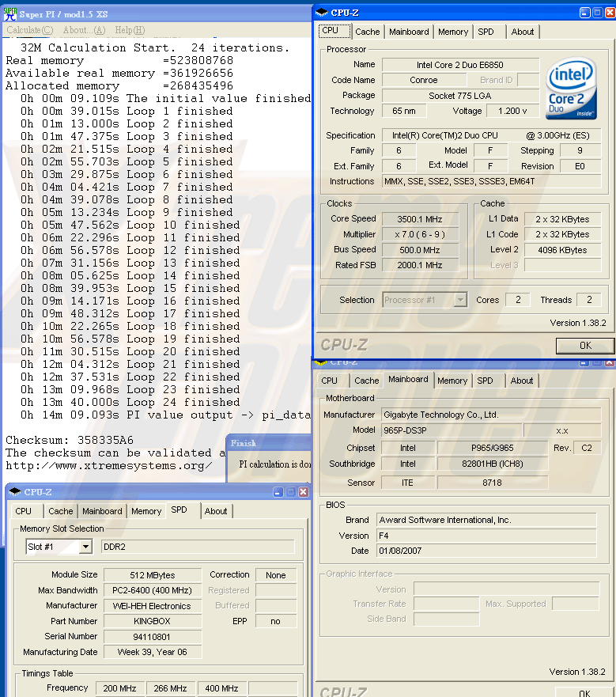Click the Max Bandwidth value PC2-6400 (400 MHz)
The width and height of the screenshot is (616, 697).
[x=153, y=590]
